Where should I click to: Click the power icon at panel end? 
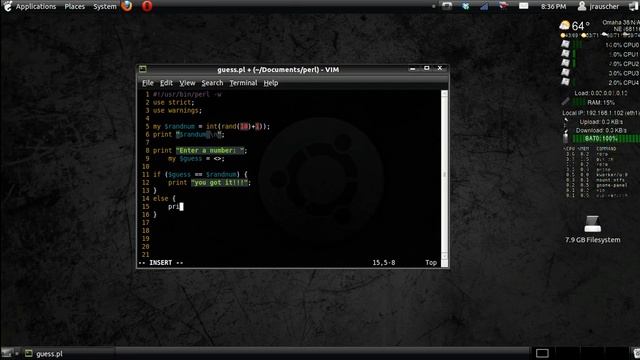tap(635, 7)
